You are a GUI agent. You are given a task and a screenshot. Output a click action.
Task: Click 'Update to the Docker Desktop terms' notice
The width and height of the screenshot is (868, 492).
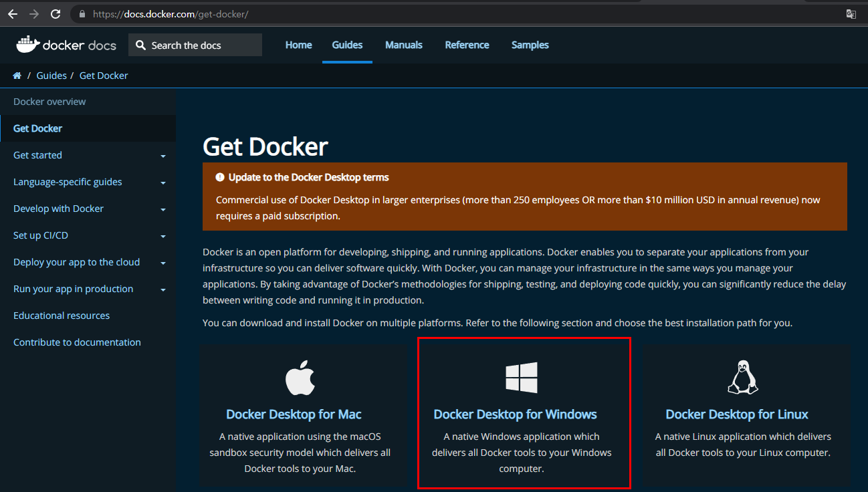(308, 177)
